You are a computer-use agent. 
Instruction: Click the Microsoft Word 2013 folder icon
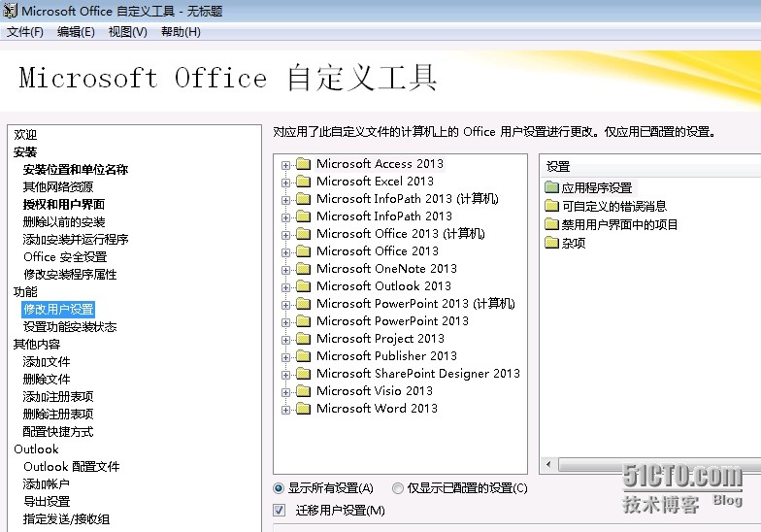point(303,409)
